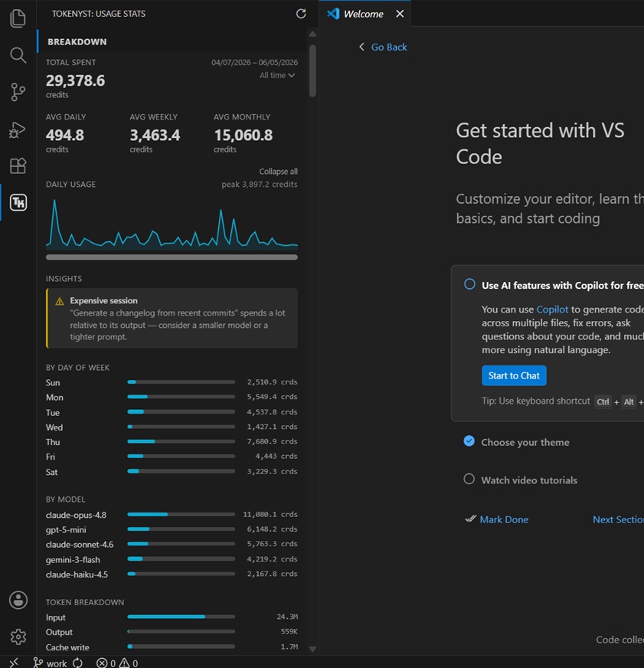This screenshot has width=644, height=668.
Task: Click the Sat 3,229.3 crds value
Action: coord(272,471)
